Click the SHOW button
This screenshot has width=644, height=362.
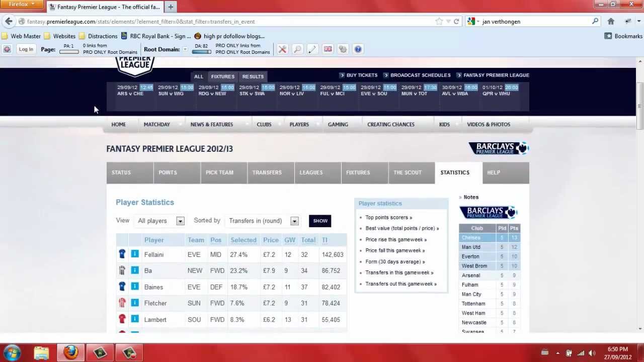click(320, 221)
